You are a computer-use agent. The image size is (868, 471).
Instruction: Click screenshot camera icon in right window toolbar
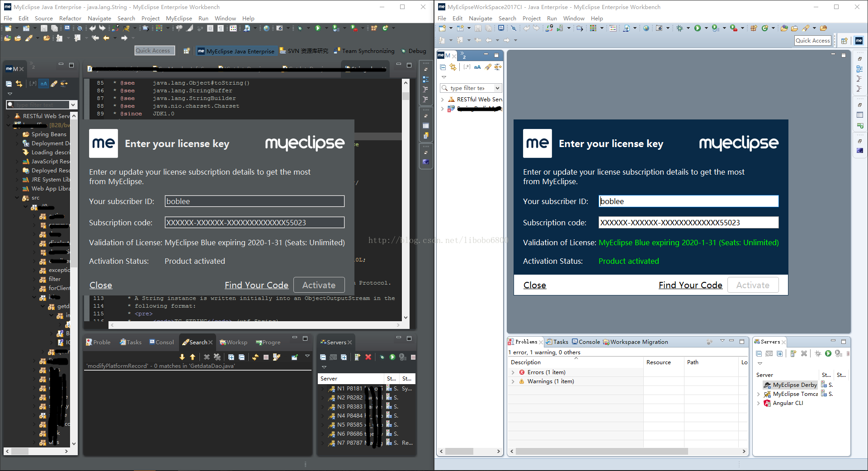coord(659,28)
